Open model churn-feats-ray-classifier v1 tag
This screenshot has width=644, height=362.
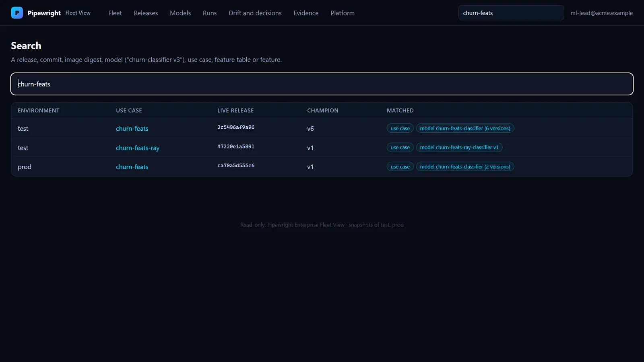point(459,148)
